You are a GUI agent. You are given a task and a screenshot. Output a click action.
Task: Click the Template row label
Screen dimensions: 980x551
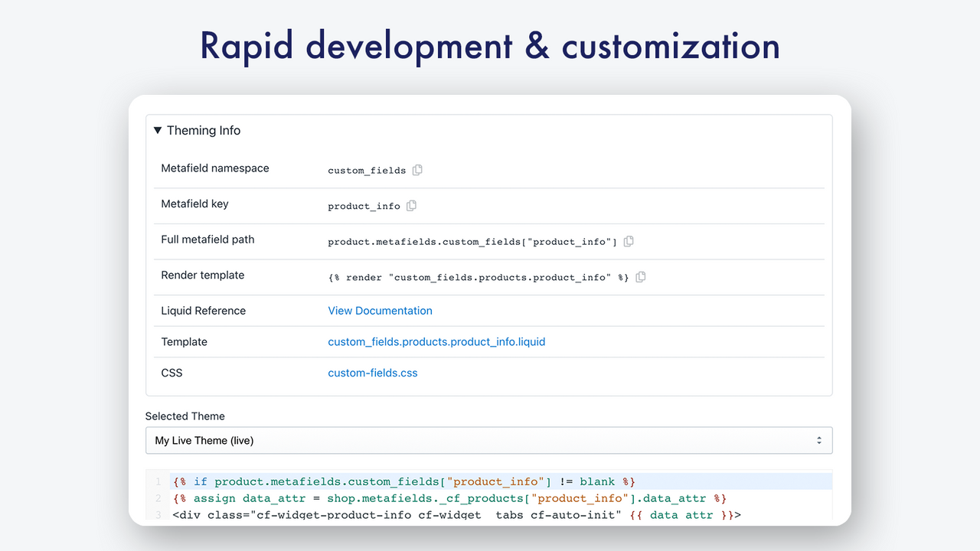pos(184,341)
